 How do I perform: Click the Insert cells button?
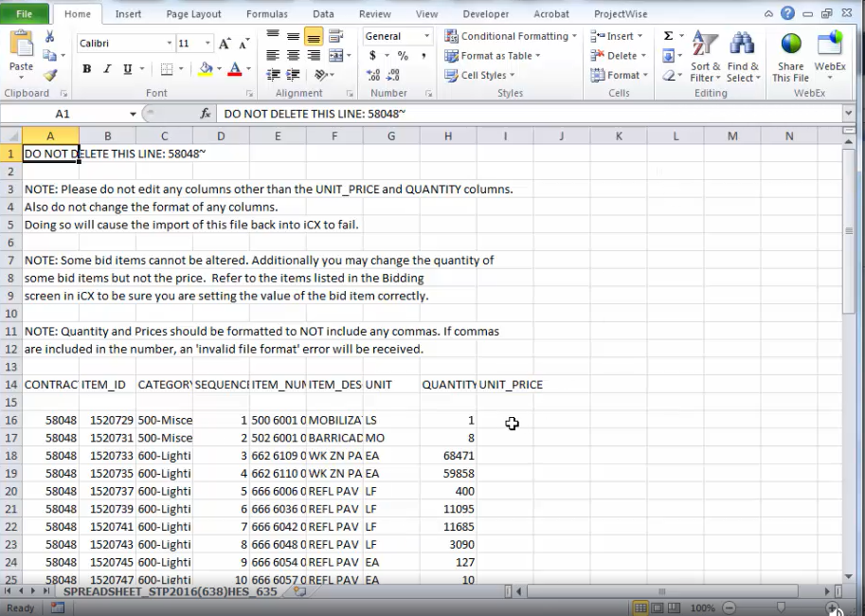coord(616,36)
